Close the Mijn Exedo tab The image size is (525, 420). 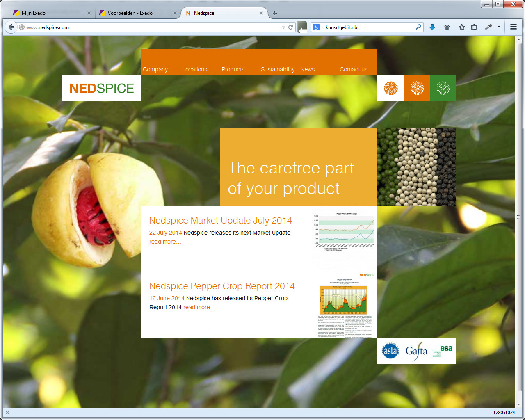coord(89,13)
